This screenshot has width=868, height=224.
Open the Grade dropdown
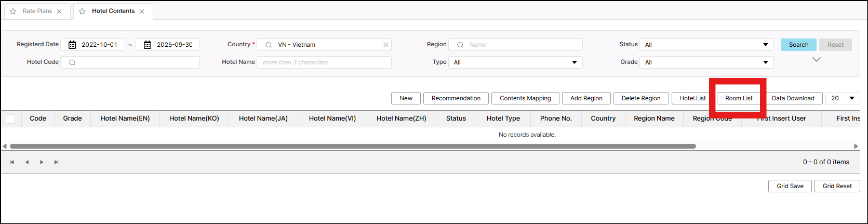(706, 62)
